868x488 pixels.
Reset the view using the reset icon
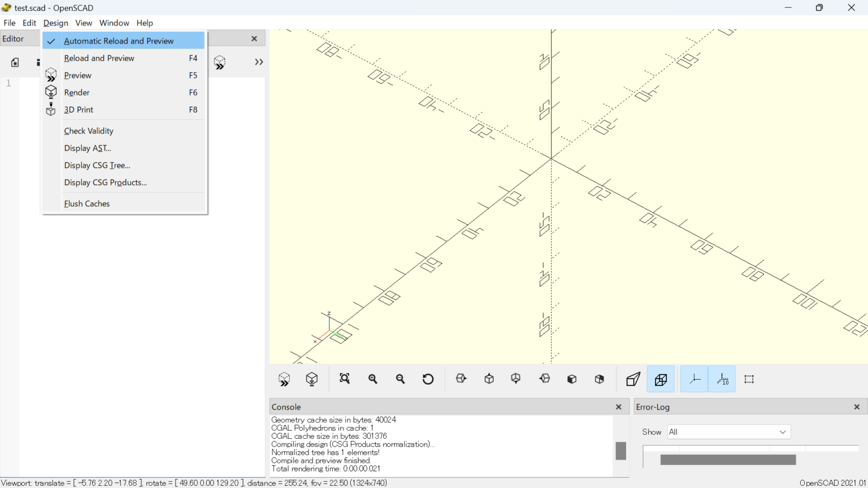(x=428, y=379)
